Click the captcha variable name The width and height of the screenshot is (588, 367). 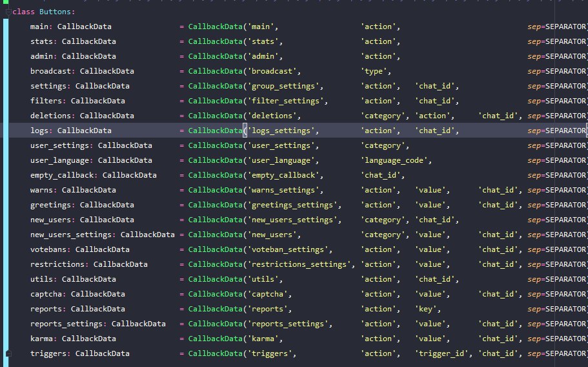46,294
